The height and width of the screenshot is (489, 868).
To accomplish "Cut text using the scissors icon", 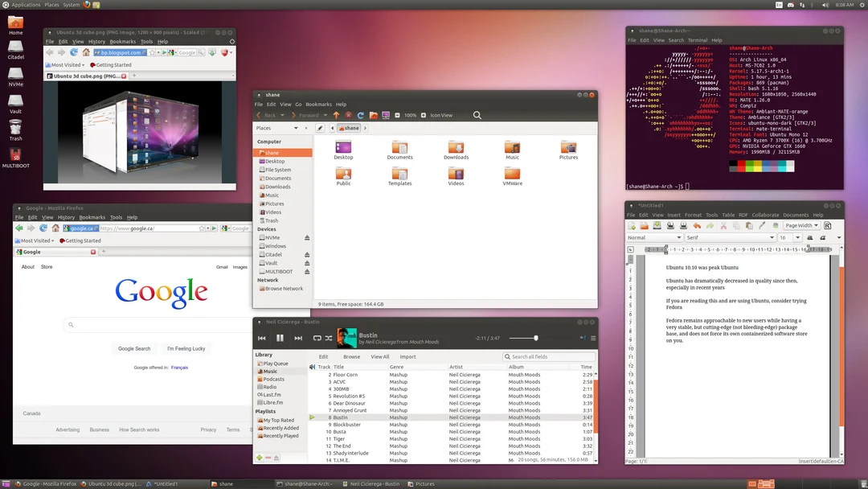I will (723, 226).
